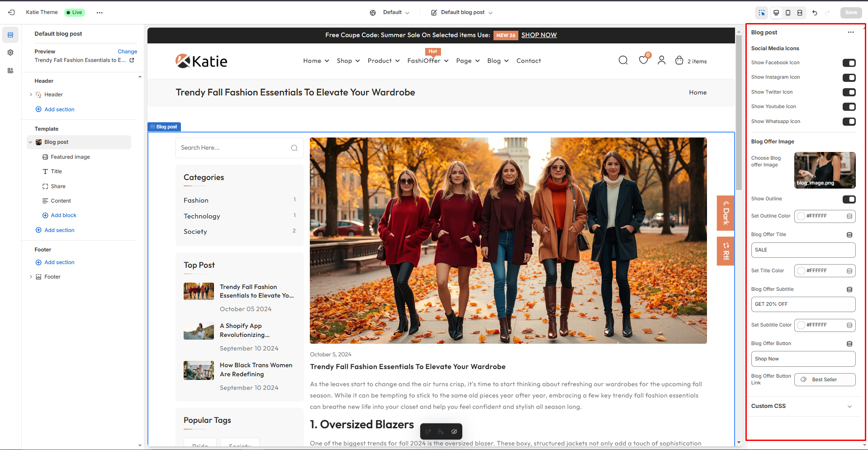Expand the Custom CSS section
Image resolution: width=868 pixels, height=450 pixels.
(x=849, y=406)
